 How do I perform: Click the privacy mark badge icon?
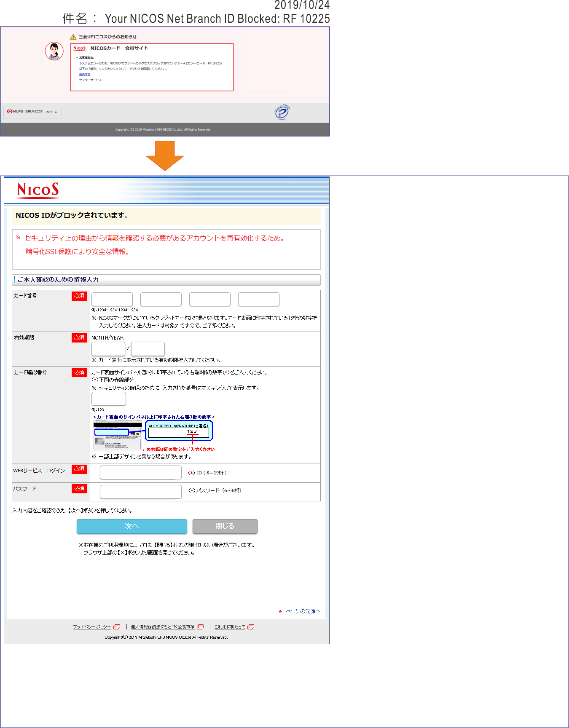click(282, 112)
